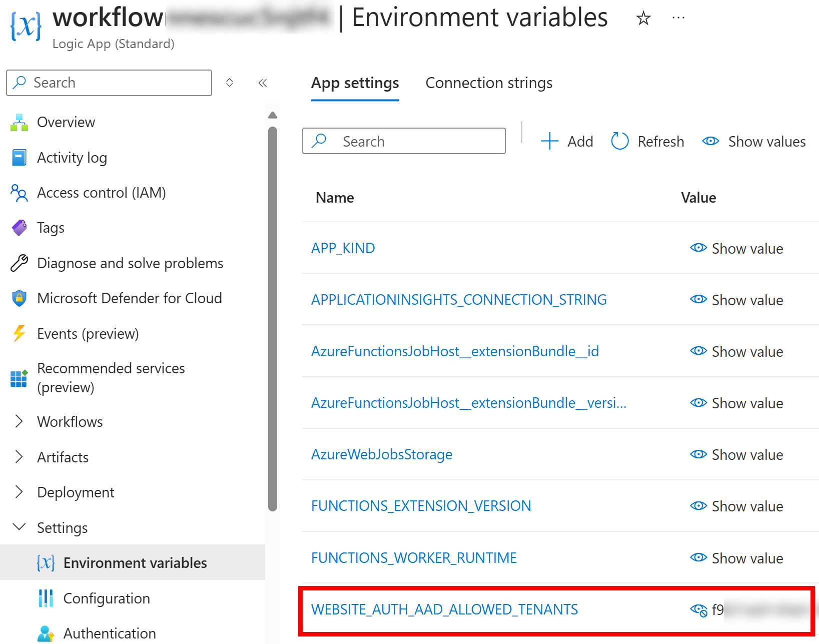819x644 pixels.
Task: Hide value of WEBSITE_AUTH_AAD_ALLOWED_TENANTS
Action: tap(698, 610)
